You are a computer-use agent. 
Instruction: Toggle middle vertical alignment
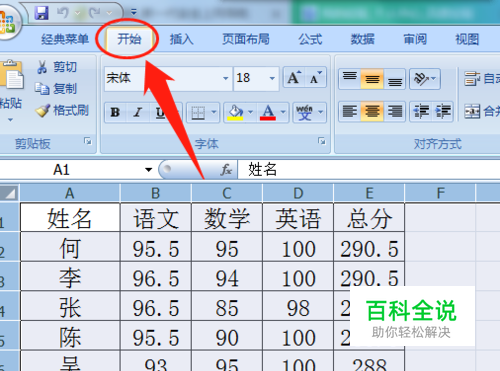(x=372, y=79)
